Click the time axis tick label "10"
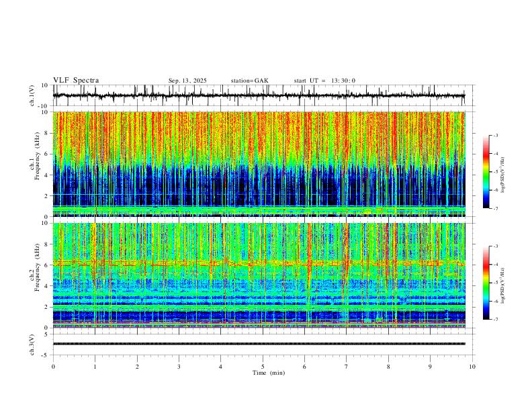The height and width of the screenshot is (411, 532). pyautogui.click(x=472, y=367)
